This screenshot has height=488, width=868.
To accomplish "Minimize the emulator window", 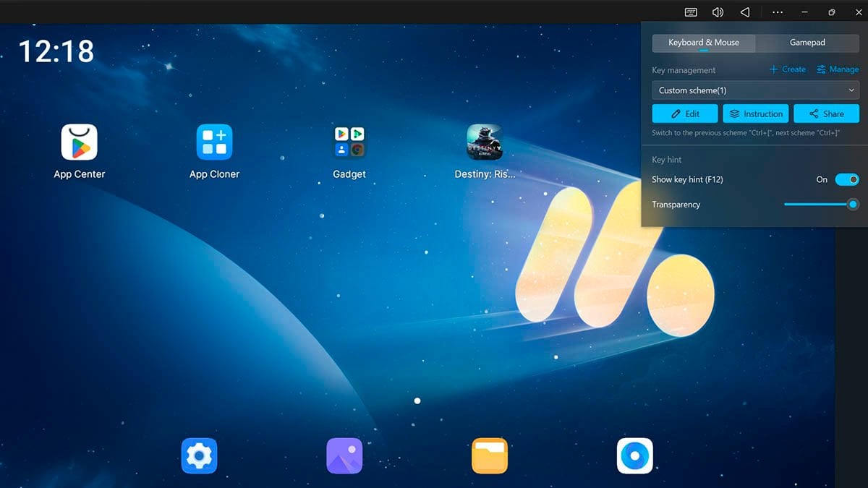I will click(x=805, y=12).
